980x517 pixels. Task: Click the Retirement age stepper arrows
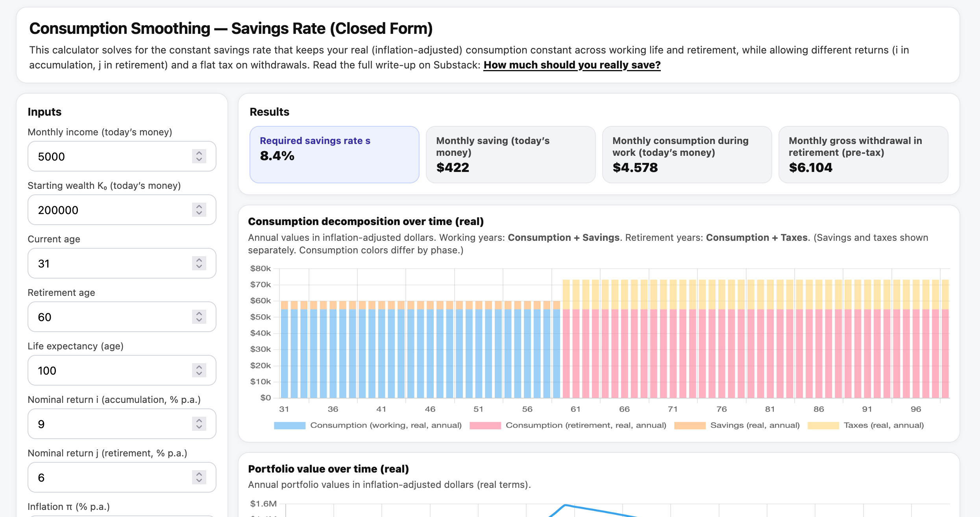pos(199,317)
